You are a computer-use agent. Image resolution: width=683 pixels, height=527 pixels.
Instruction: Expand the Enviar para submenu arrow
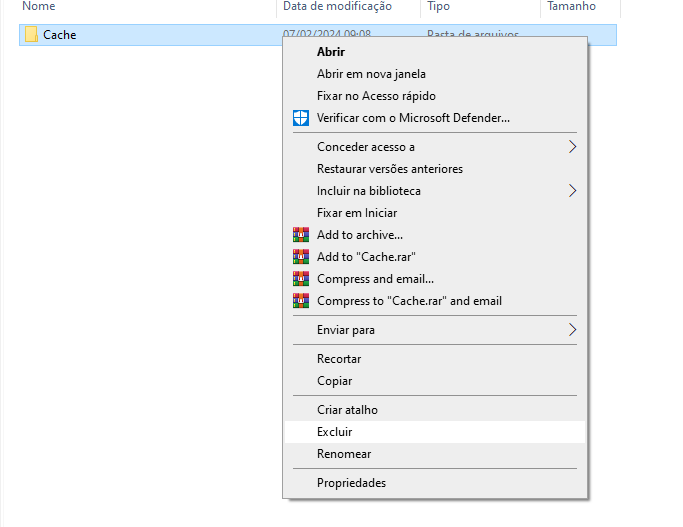573,330
